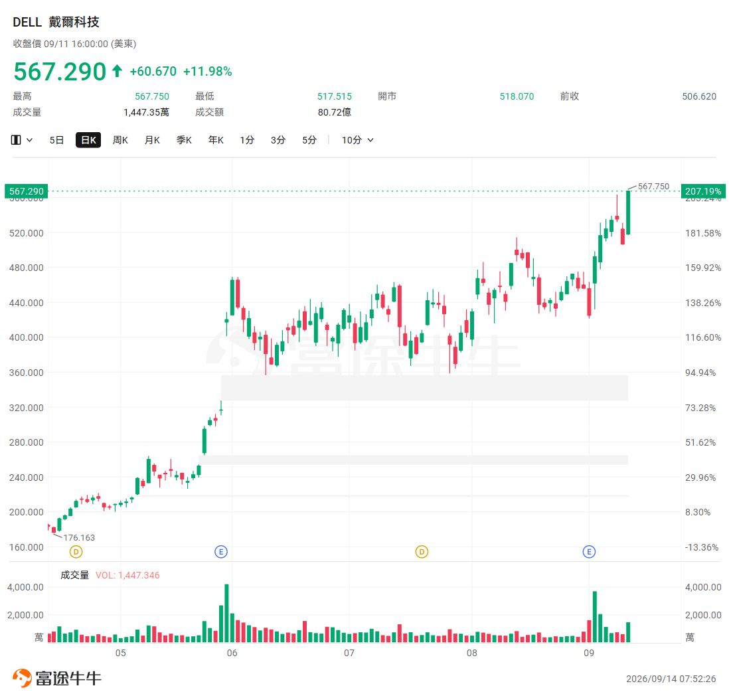The height and width of the screenshot is (700, 729).
Task: Open the 季K quarterly tab
Action: click(184, 140)
